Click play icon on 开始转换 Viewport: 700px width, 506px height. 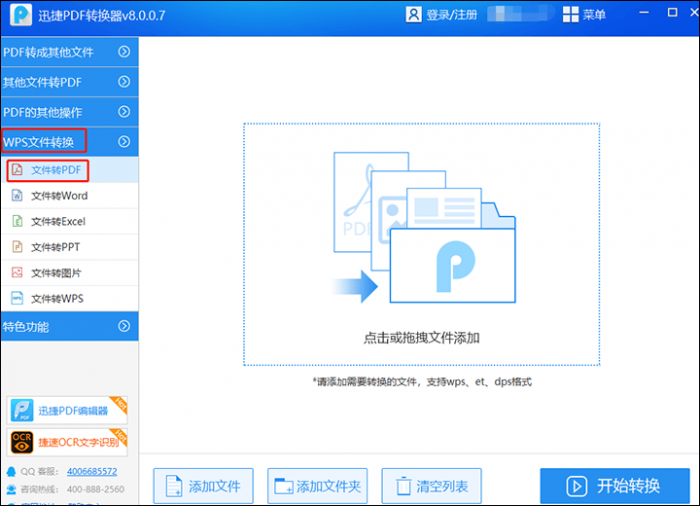577,486
